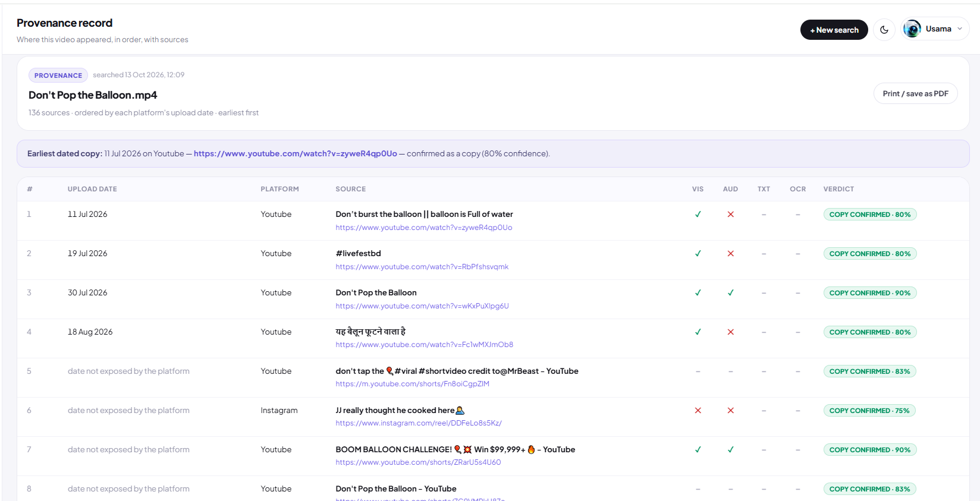Open the BOOM BALLOON CHALLENGE shorts URL
Screen dimensions: 980x501
[x=418, y=462]
